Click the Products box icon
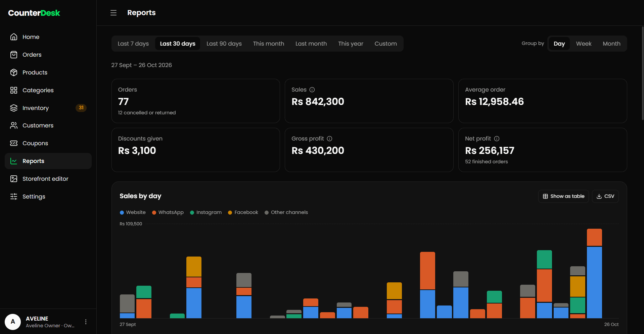The width and height of the screenshot is (644, 334). pyautogui.click(x=14, y=72)
